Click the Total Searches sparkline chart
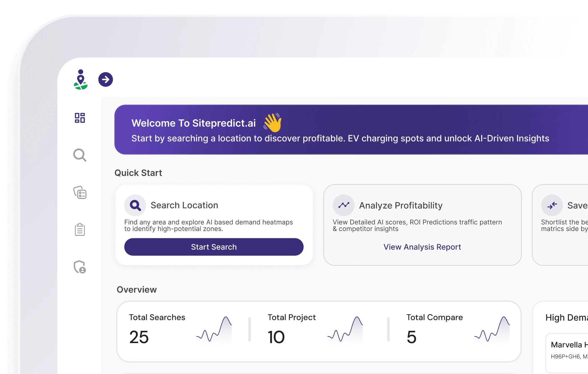 (x=214, y=330)
